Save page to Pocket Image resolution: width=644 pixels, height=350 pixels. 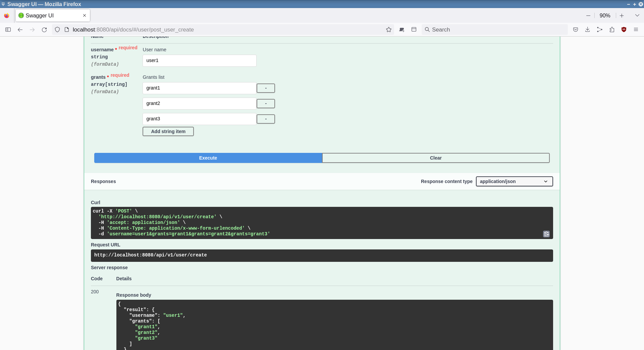[576, 30]
